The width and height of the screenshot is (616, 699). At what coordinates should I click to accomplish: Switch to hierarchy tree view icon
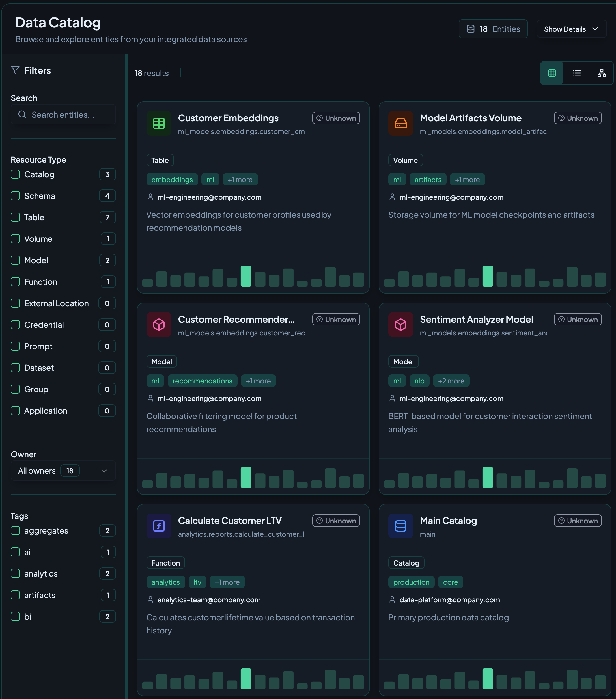[601, 73]
